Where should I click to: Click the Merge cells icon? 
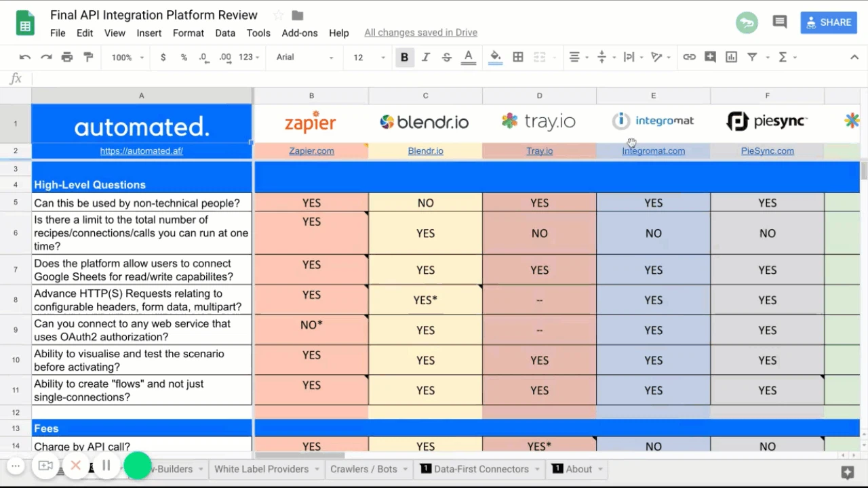540,58
